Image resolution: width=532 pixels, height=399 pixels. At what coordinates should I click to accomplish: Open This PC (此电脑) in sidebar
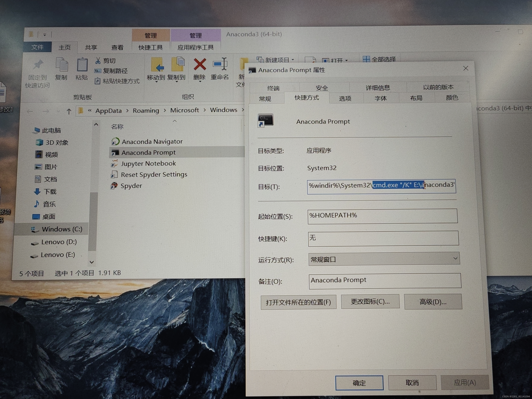click(47, 131)
